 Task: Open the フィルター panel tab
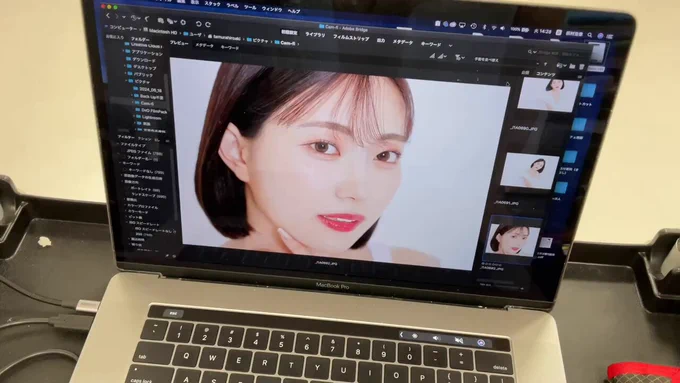(x=126, y=137)
